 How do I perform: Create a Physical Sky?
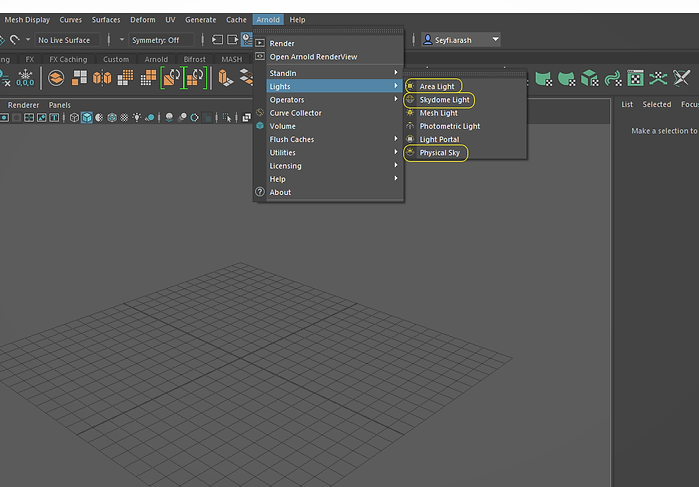point(465,153)
